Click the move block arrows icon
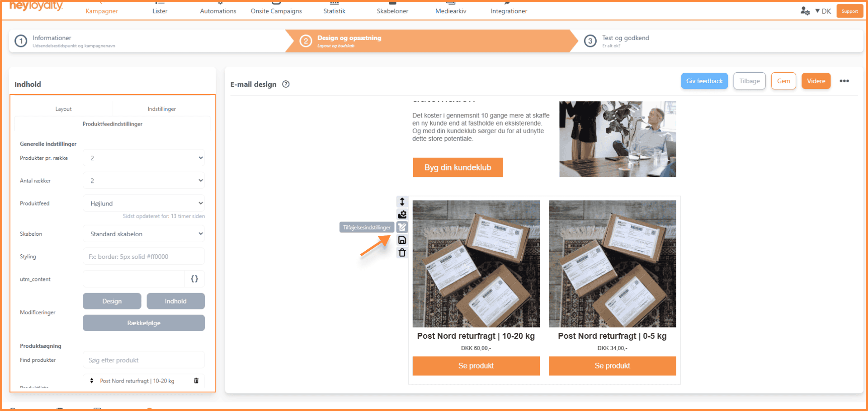 click(402, 201)
